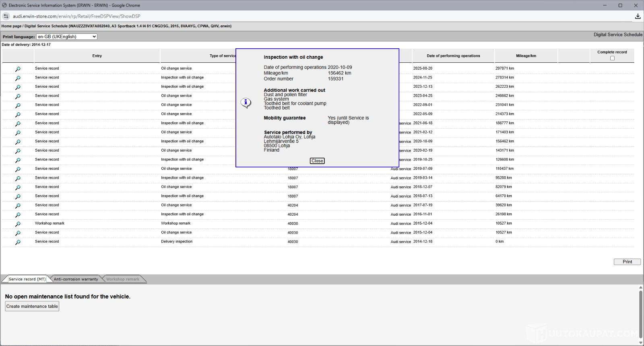Click Create maintenance table button

32,307
